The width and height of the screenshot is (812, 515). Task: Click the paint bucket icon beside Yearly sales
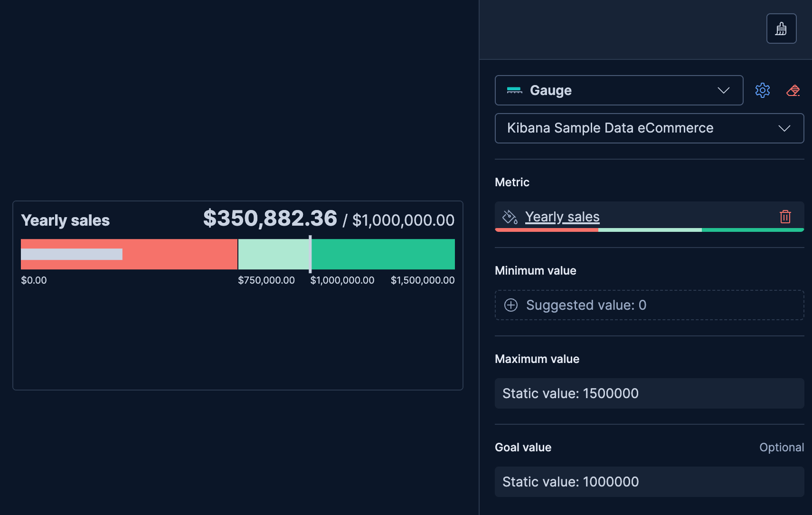point(509,217)
